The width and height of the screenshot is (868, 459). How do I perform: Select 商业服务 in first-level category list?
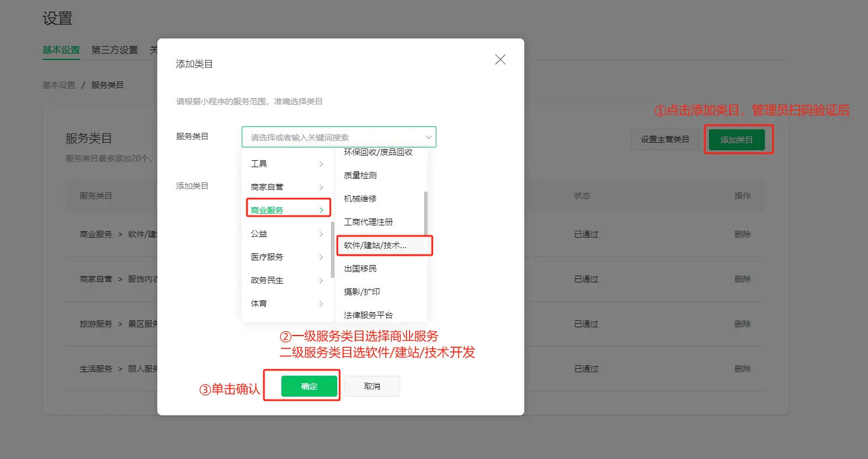pos(267,210)
